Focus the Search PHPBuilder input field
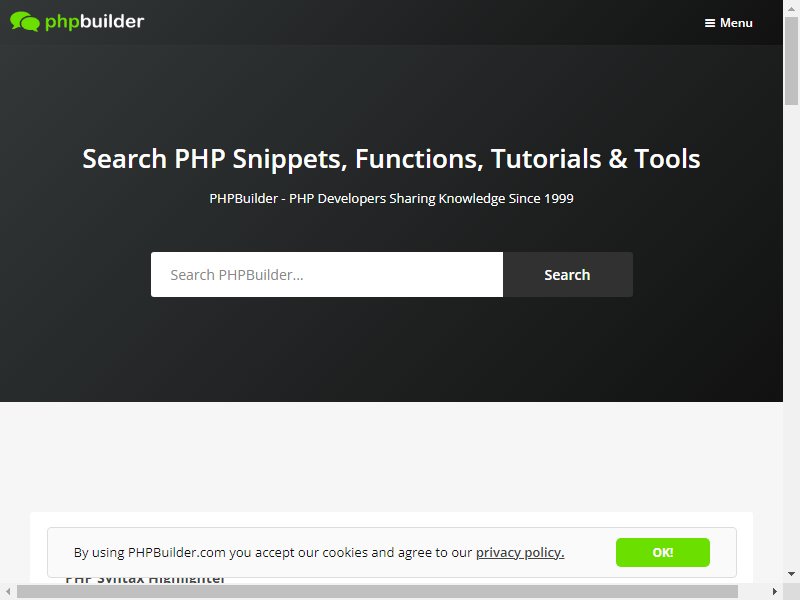The width and height of the screenshot is (800, 600). click(327, 274)
